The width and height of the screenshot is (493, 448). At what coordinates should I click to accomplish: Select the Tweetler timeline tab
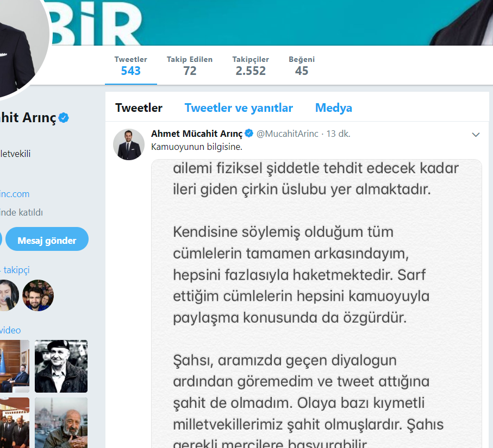pyautogui.click(x=139, y=108)
